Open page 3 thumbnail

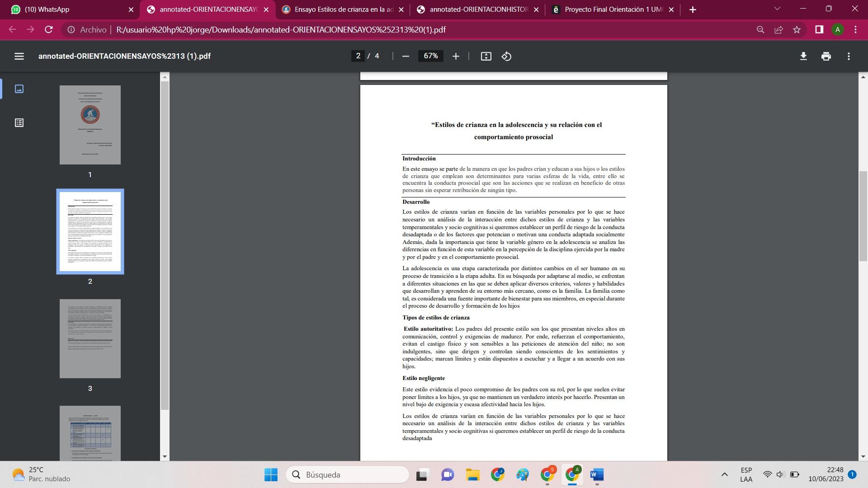click(90, 338)
